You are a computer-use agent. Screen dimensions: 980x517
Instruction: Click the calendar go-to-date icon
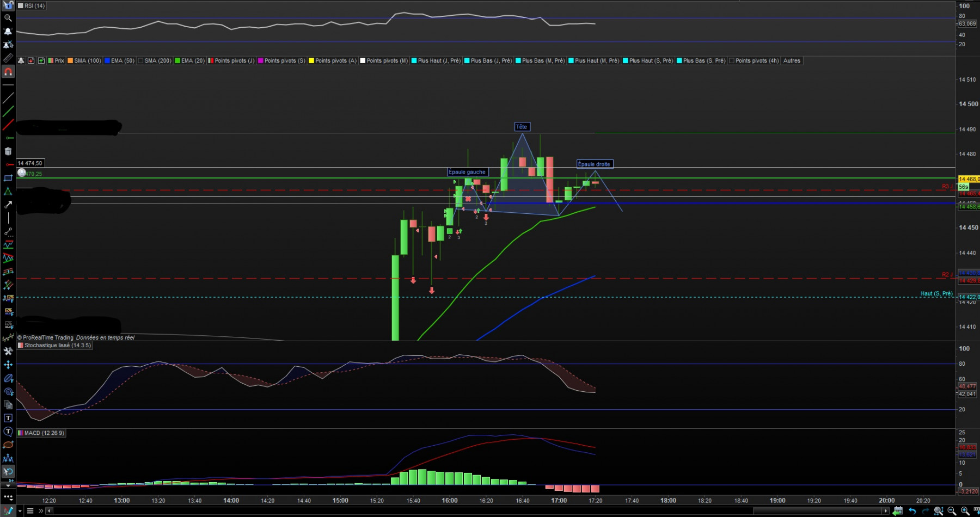898,511
